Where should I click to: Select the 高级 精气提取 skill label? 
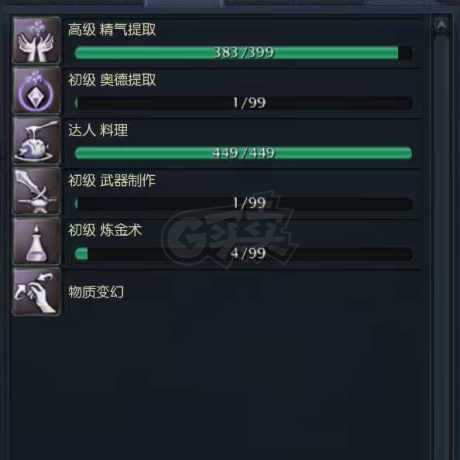(112, 30)
